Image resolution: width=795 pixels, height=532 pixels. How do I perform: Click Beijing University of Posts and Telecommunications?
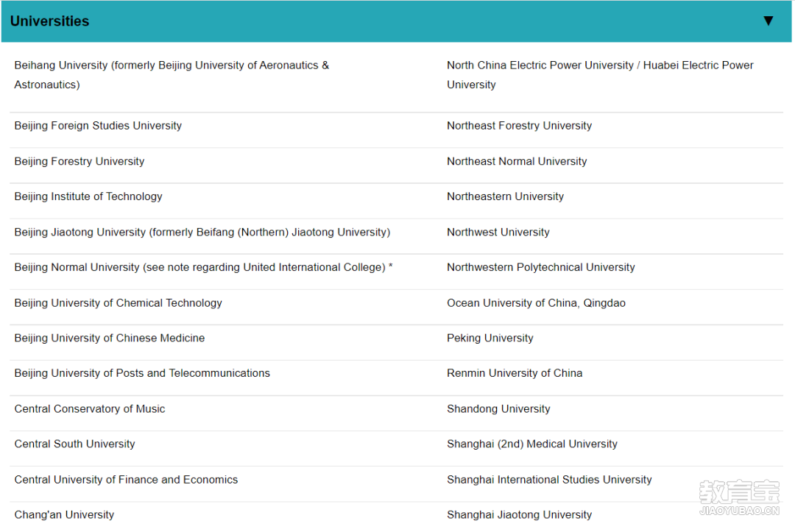[x=142, y=373]
